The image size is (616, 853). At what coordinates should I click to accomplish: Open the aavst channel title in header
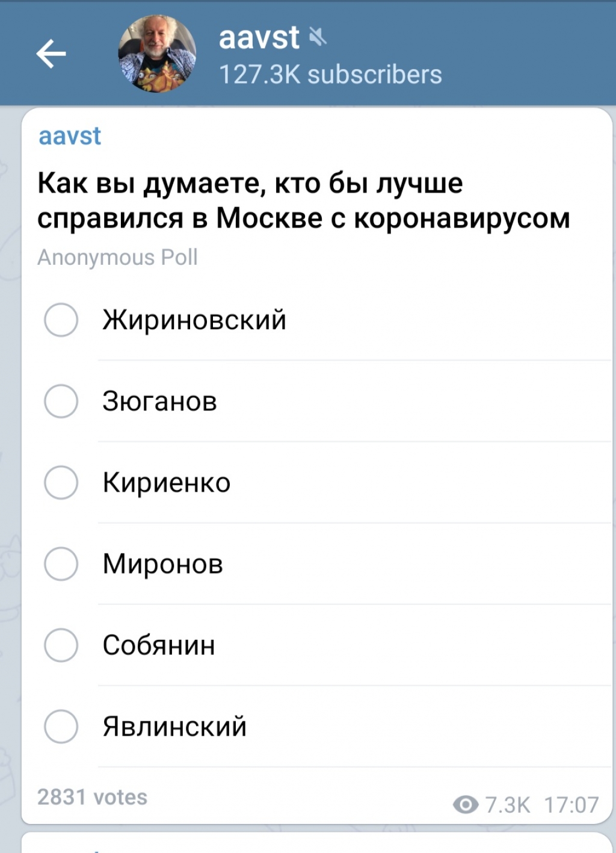point(259,37)
